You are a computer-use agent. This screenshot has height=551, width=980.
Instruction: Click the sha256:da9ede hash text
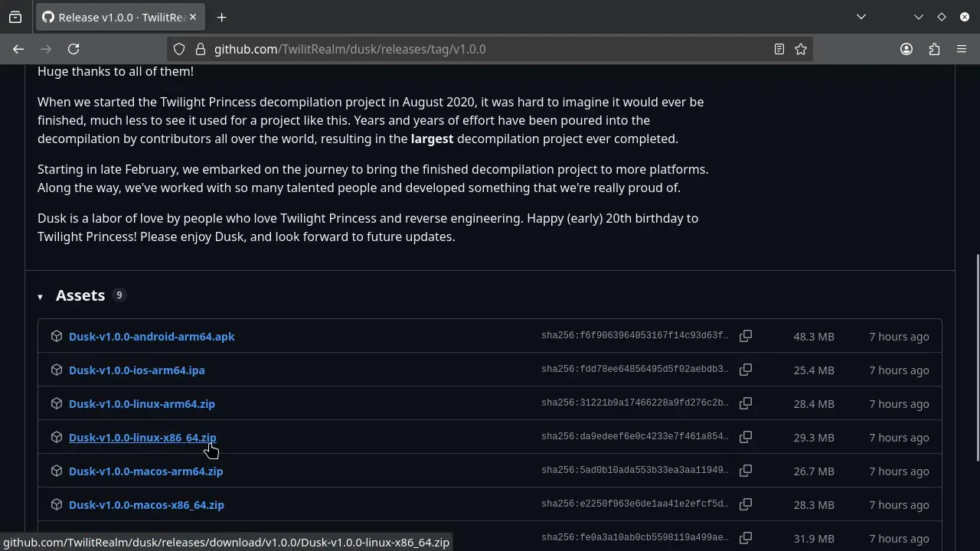click(x=635, y=437)
